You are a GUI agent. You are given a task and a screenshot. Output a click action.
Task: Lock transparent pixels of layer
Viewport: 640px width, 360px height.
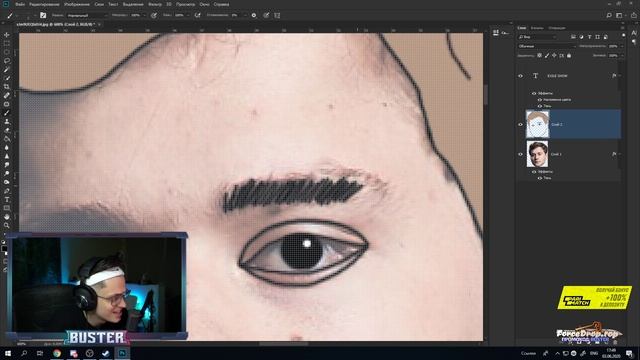(x=539, y=56)
